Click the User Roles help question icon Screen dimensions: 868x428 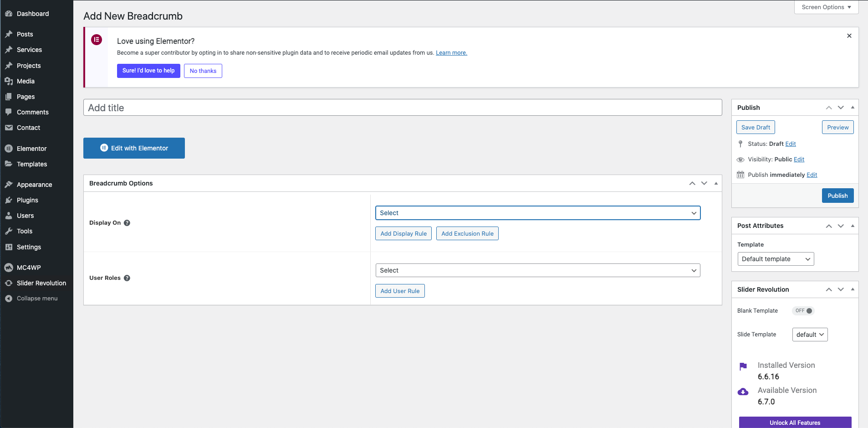[127, 278]
